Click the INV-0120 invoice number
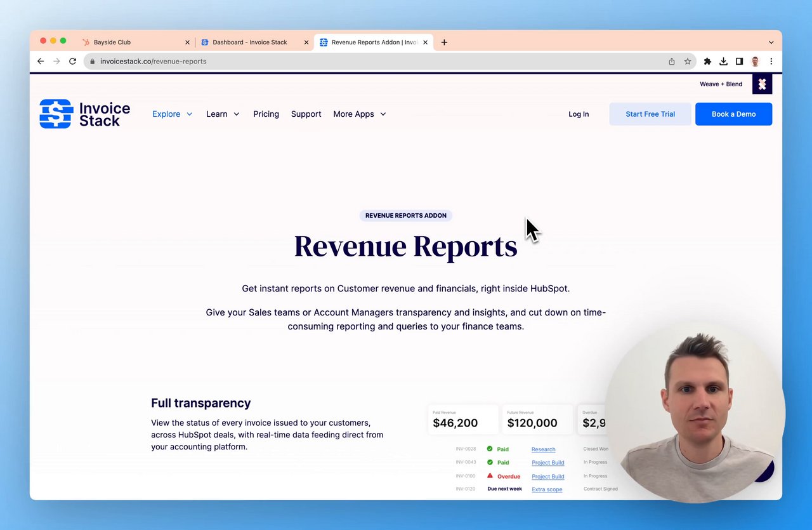 tap(466, 489)
